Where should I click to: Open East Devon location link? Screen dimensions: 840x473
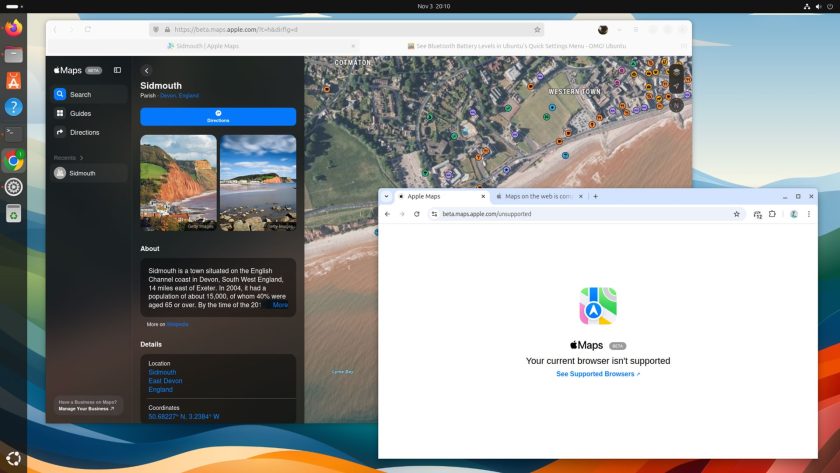pos(166,381)
